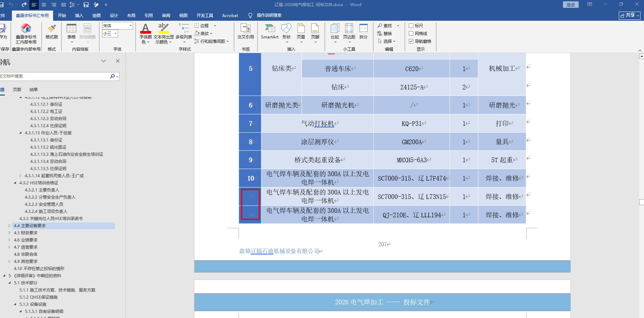Open the 插入 ribbon tab

[x=79, y=15]
